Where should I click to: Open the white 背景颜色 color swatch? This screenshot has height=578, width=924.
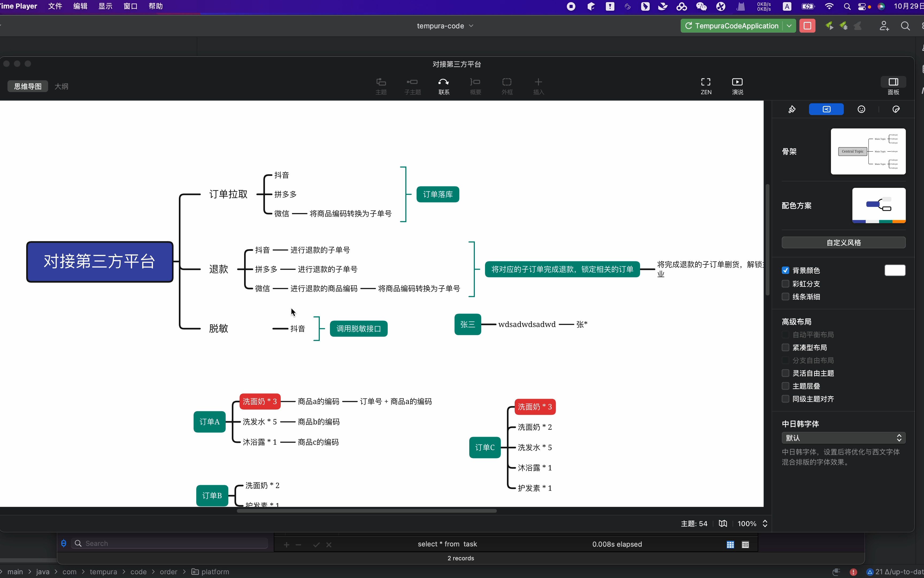tap(895, 270)
